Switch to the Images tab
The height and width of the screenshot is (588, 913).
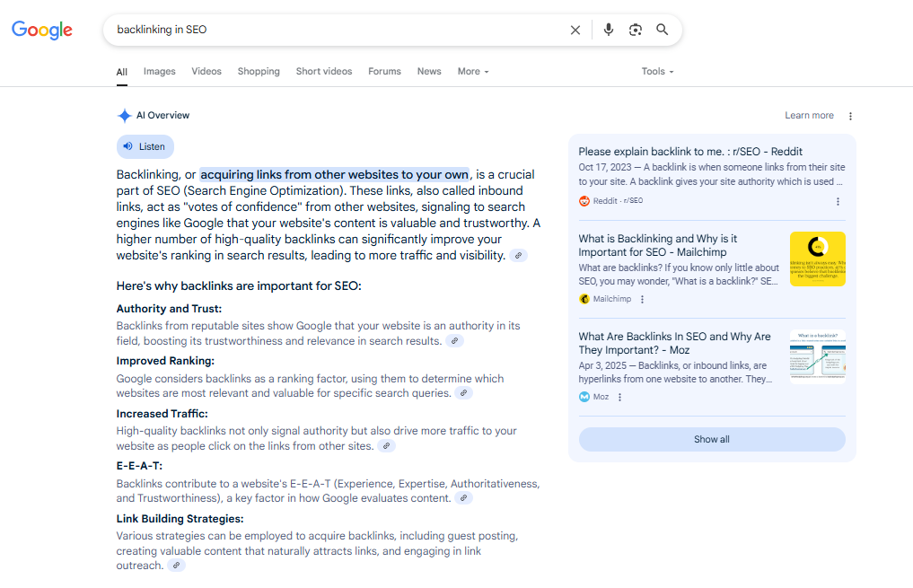(x=160, y=72)
